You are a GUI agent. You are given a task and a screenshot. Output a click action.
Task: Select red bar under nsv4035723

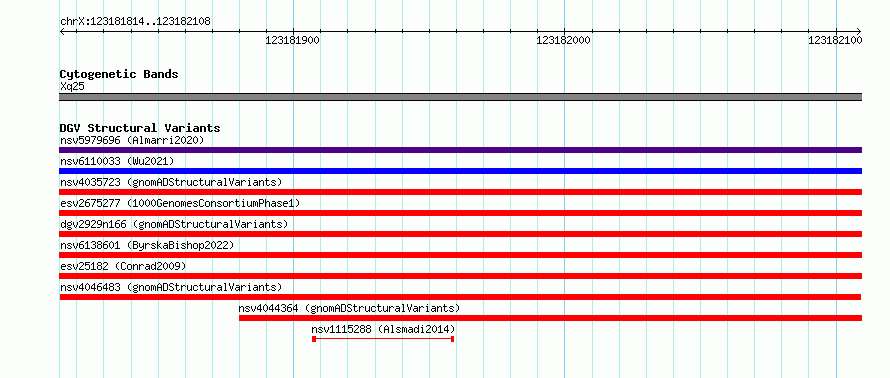[x=460, y=192]
